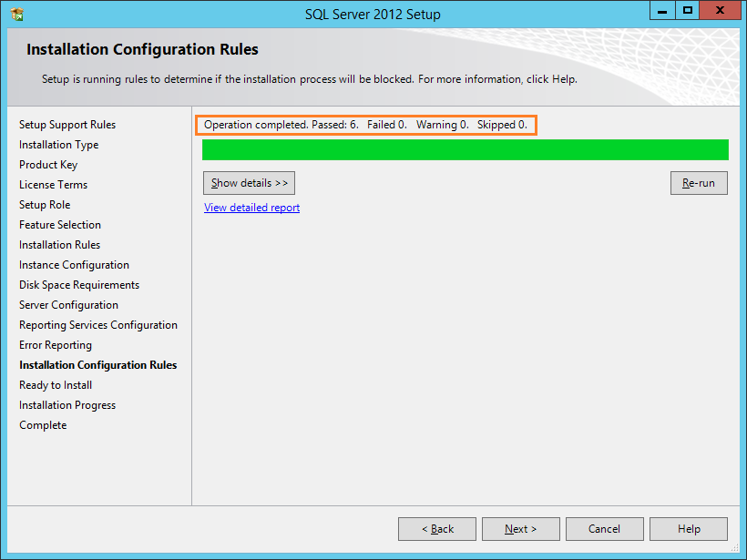Open the Feature Selection step

tap(59, 225)
